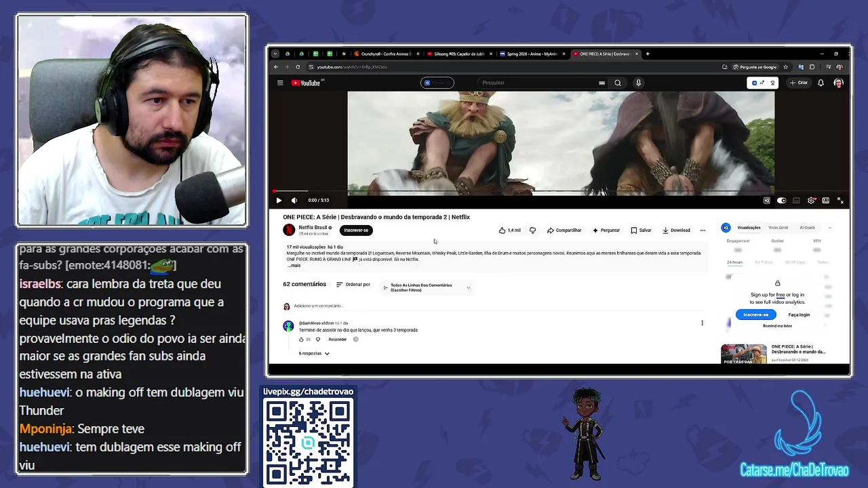Go to the YouTube home logo
The height and width of the screenshot is (488, 868).
tap(307, 83)
